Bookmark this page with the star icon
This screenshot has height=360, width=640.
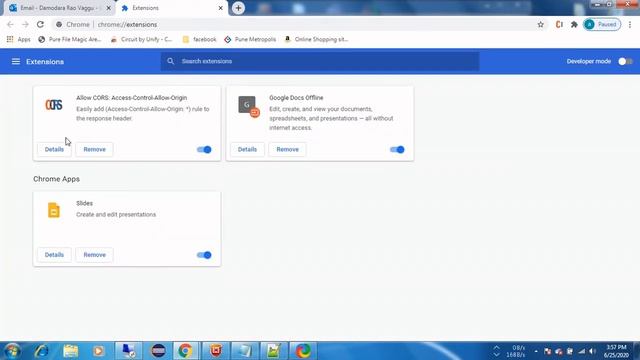point(540,24)
